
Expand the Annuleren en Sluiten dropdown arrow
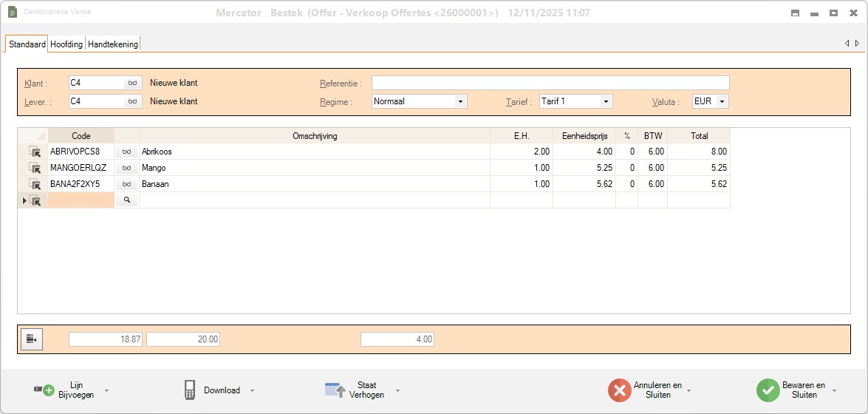(x=688, y=391)
